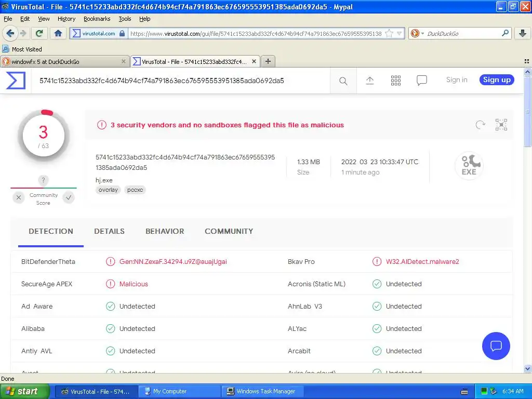Open the notifications speech bubble icon

[422, 81]
